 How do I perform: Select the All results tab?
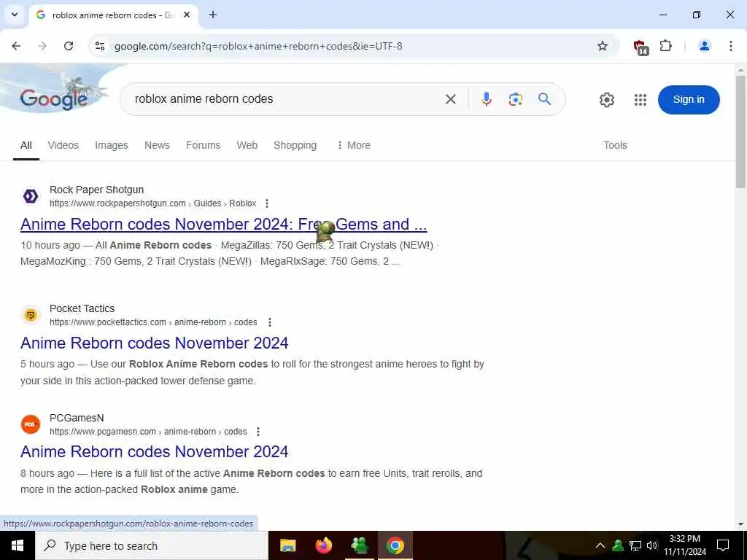click(26, 145)
